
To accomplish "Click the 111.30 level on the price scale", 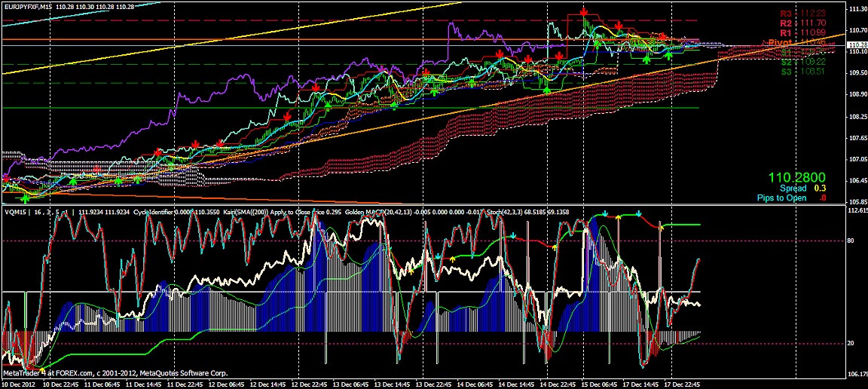I will [x=856, y=9].
